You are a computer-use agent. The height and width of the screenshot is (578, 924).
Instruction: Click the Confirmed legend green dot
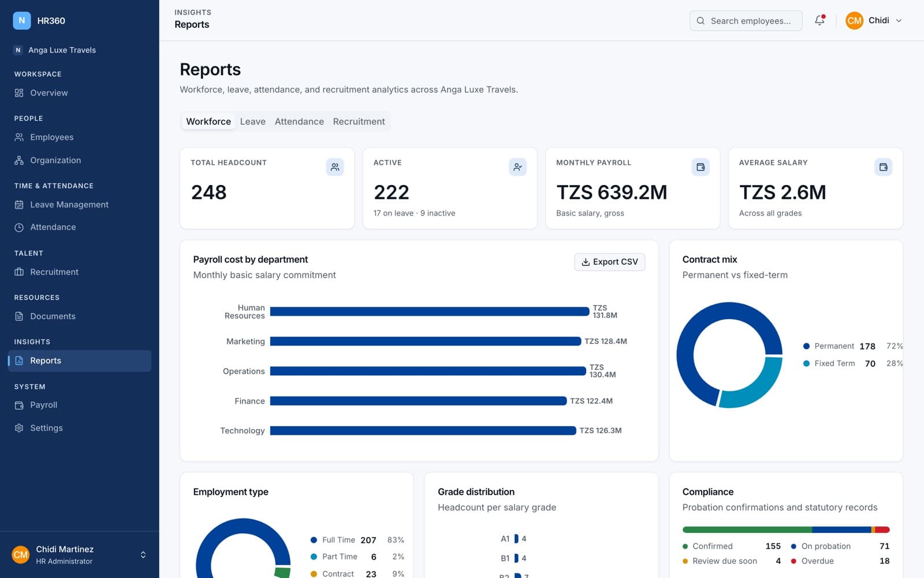click(x=685, y=546)
